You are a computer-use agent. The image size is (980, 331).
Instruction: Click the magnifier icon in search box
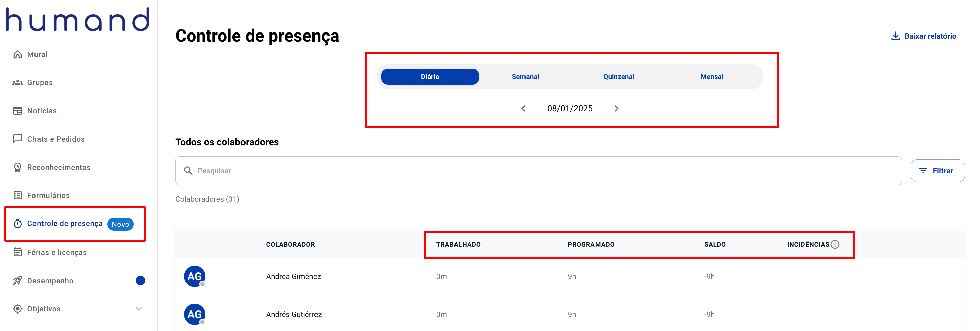pyautogui.click(x=188, y=171)
